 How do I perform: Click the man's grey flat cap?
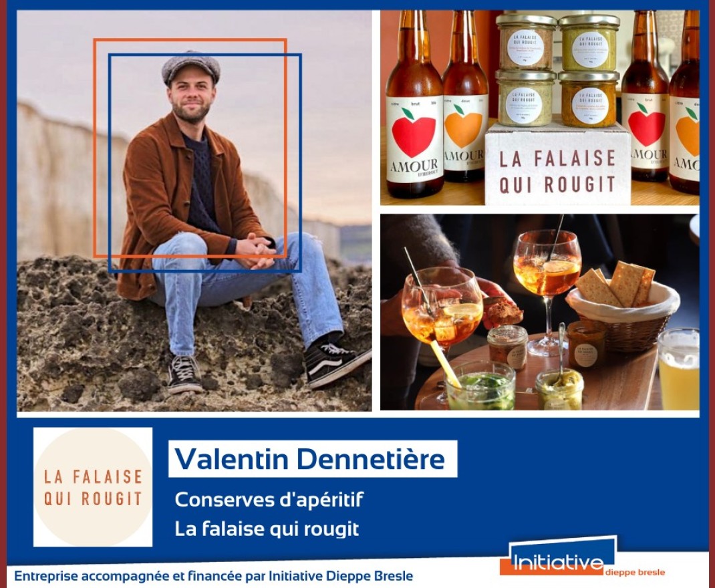pyautogui.click(x=191, y=67)
